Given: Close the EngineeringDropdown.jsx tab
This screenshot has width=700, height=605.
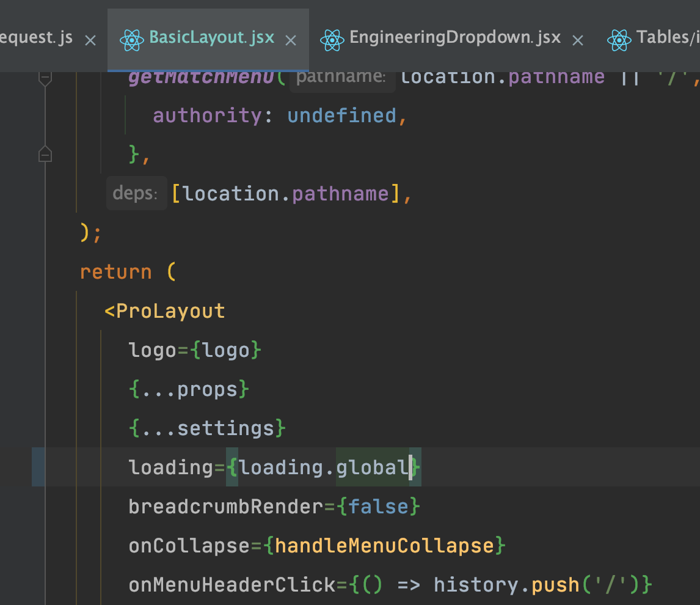Looking at the screenshot, I should click(x=577, y=40).
